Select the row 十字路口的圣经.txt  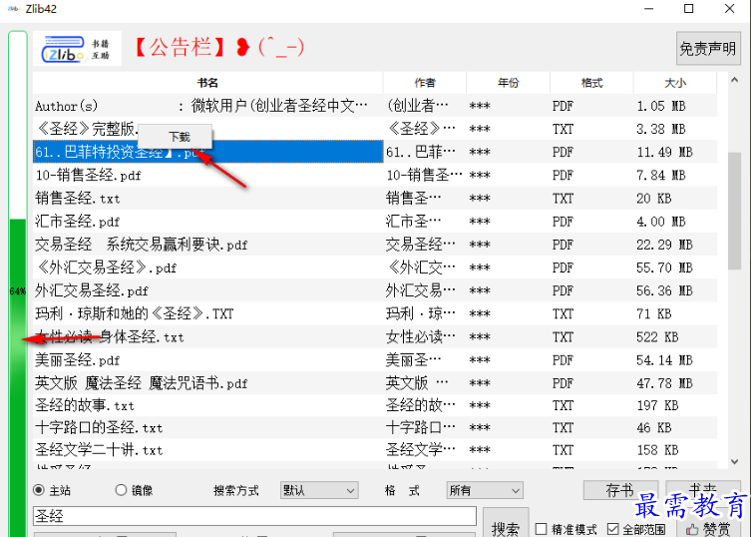coord(375,428)
